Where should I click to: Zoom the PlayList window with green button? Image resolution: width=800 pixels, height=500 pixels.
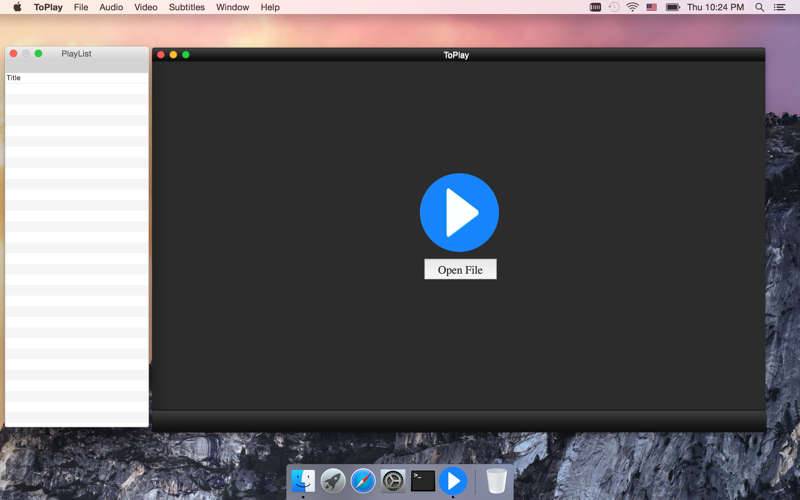(38, 54)
